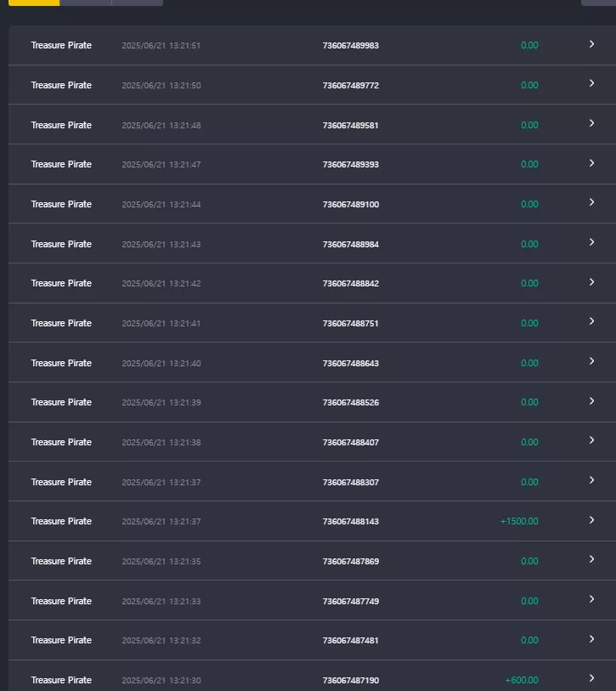The image size is (616, 691).
Task: Select the yellow active tab
Action: [x=34, y=3]
